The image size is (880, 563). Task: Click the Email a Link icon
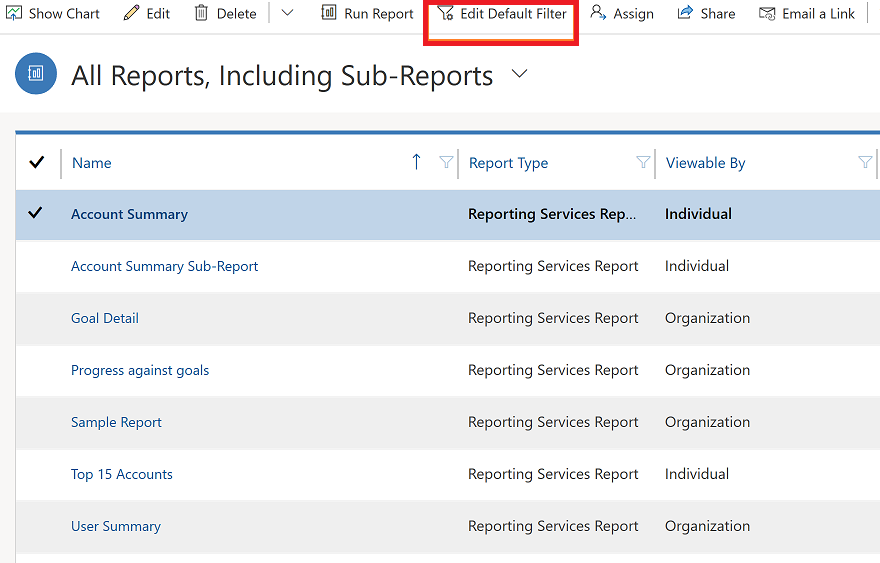(x=767, y=14)
